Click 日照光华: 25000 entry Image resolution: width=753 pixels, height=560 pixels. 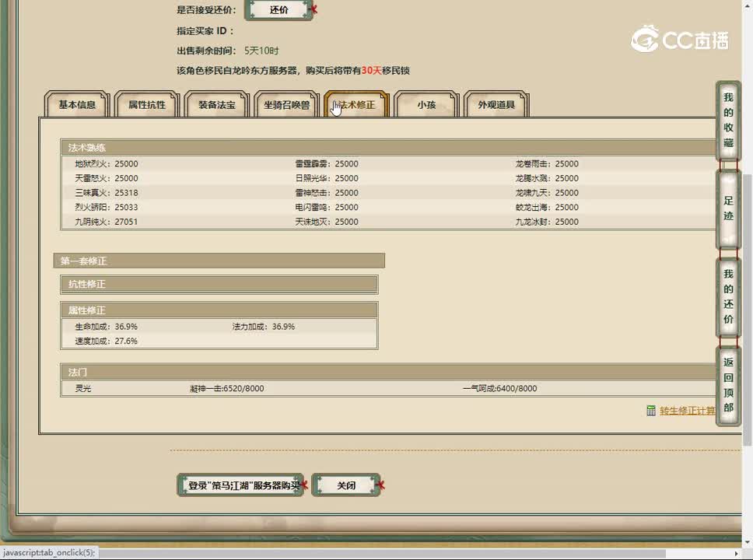tap(327, 178)
